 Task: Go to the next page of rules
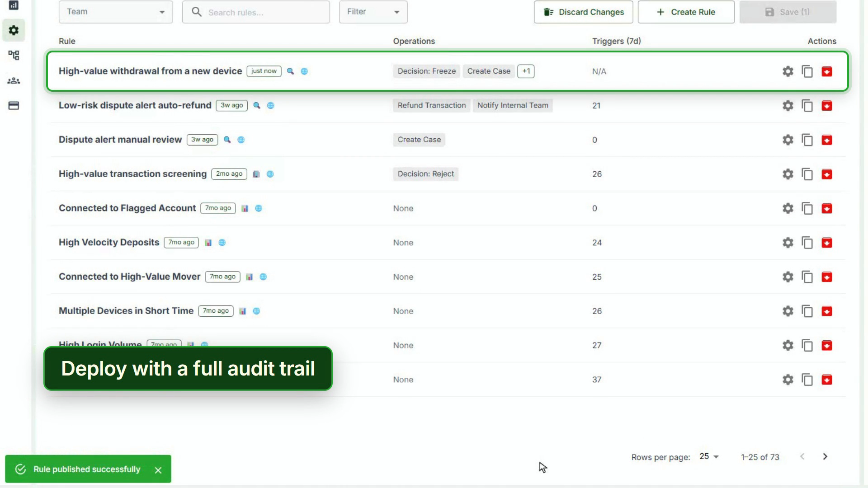pos(825,456)
